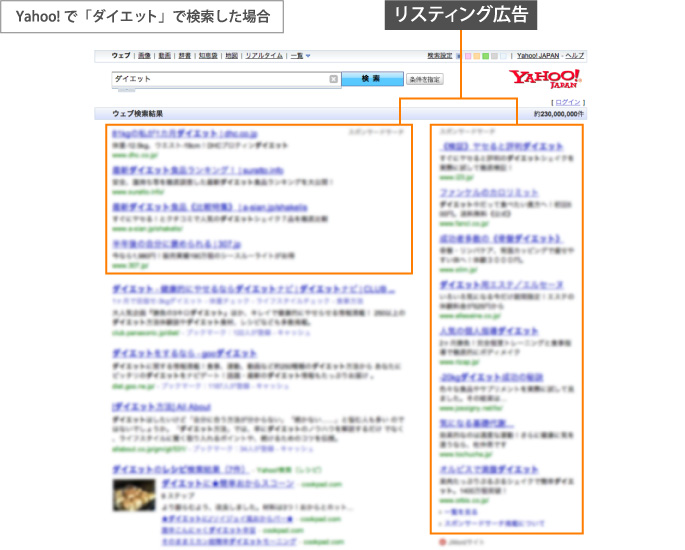Pick the gray theme color swatch
The width and height of the screenshot is (685, 550).
[494, 56]
